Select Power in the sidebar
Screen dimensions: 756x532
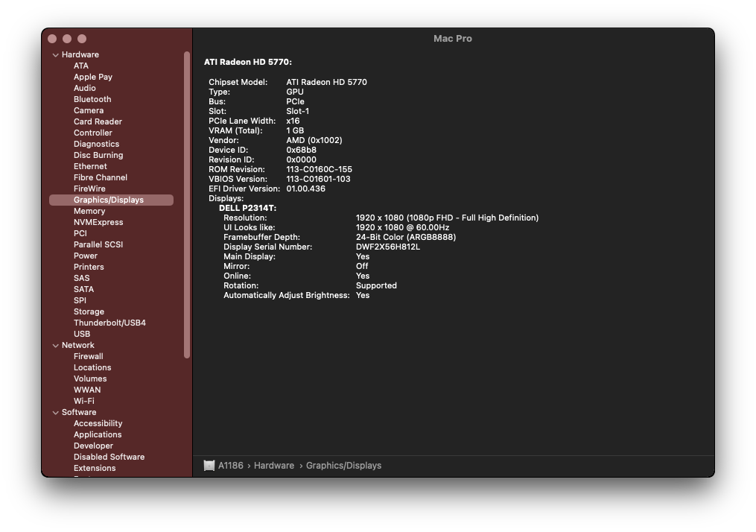pos(86,256)
